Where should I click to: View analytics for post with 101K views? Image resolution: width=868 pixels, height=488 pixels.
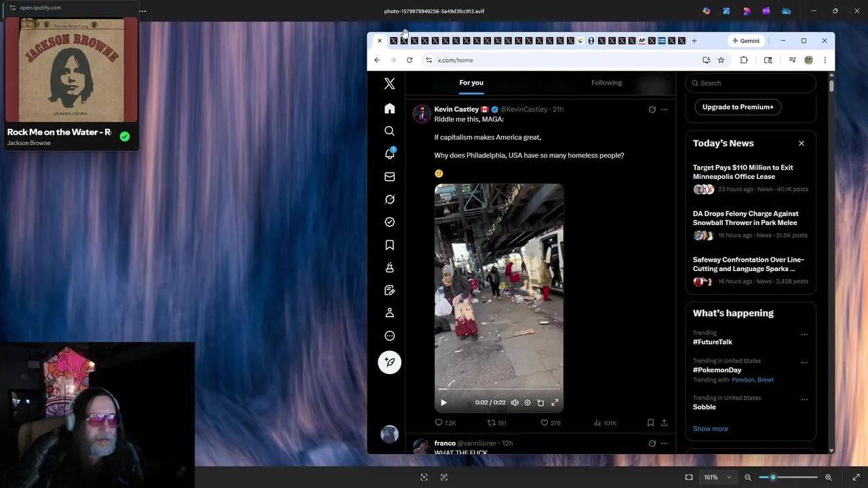(605, 423)
